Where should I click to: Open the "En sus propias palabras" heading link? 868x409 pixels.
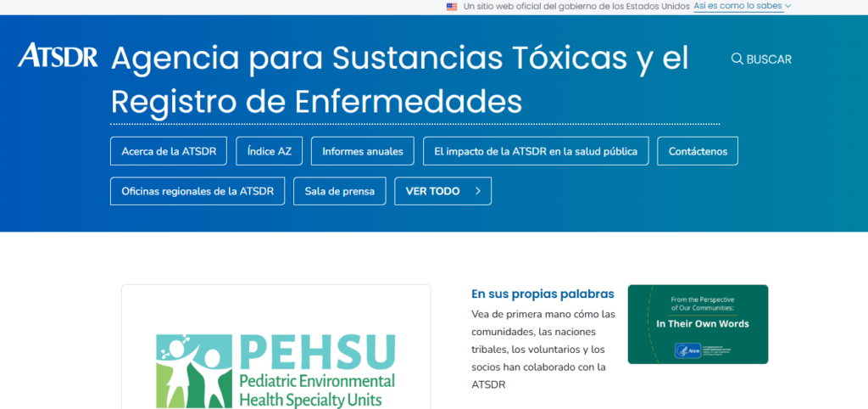[542, 294]
